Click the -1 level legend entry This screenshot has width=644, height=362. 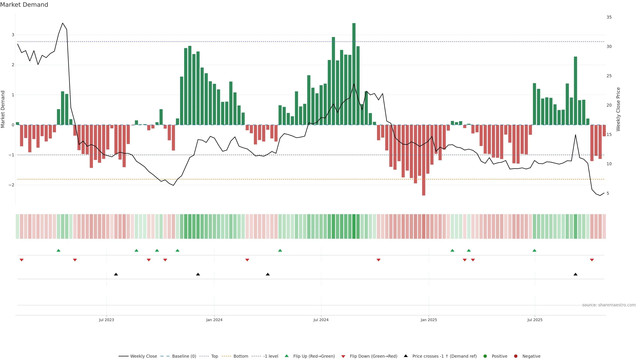(271, 356)
